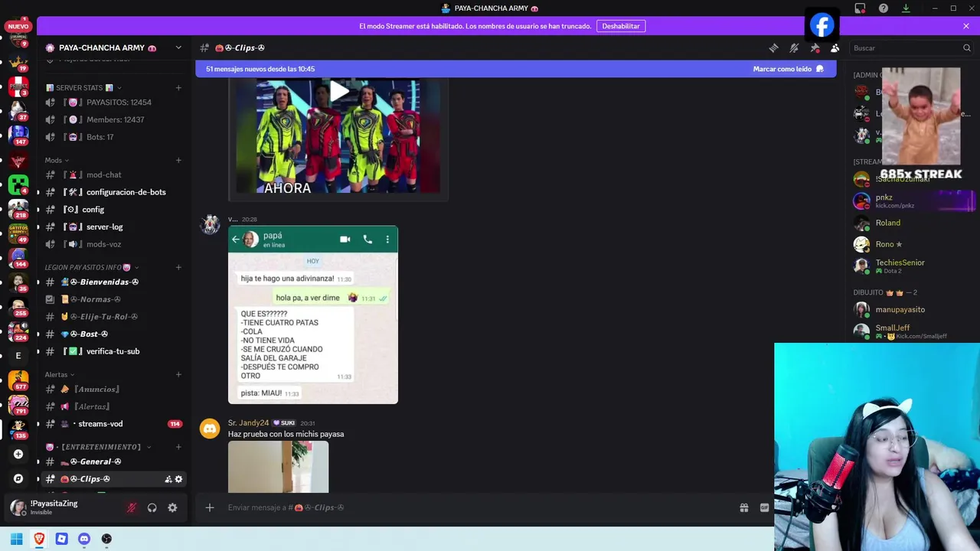Open the papá WhatsApp chat image attachment
This screenshot has height=551, width=980.
313,315
